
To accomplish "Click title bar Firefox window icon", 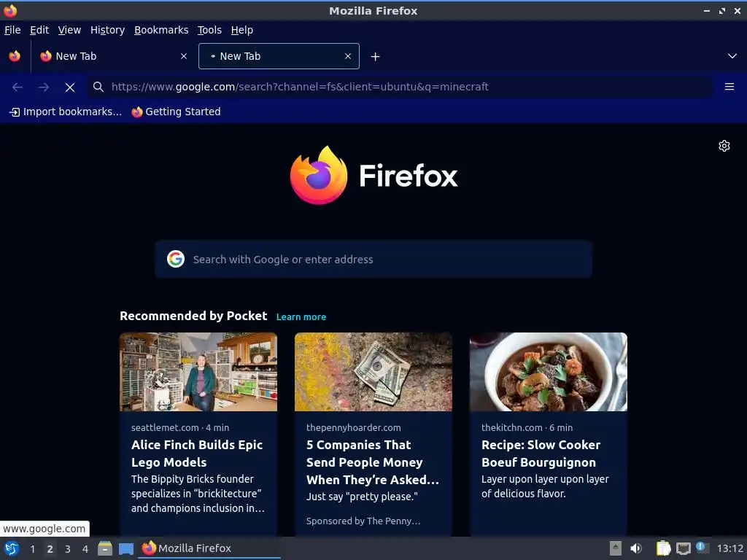I will point(10,10).
